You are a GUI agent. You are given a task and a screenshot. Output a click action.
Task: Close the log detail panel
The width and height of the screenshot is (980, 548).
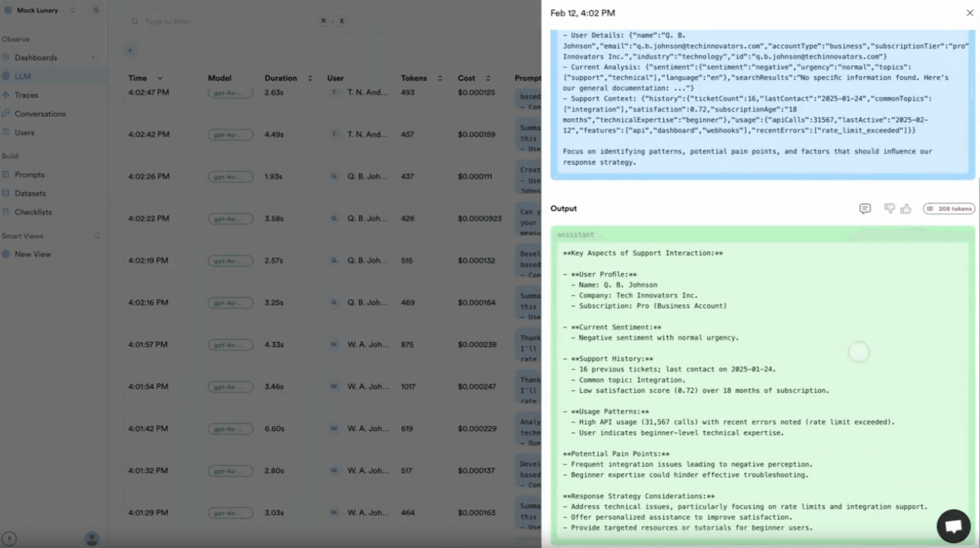(x=970, y=13)
